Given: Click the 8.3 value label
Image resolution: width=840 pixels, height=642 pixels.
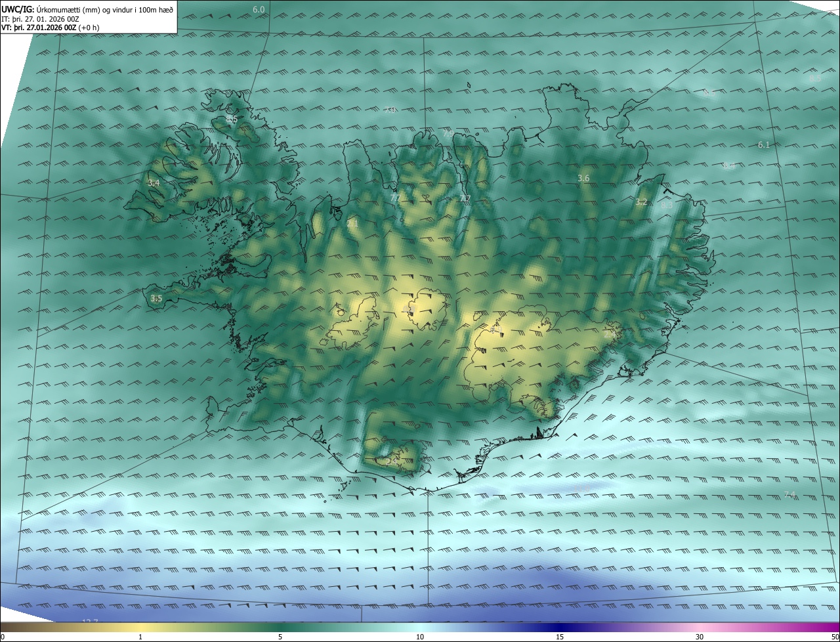Looking at the screenshot, I should tap(666, 205).
